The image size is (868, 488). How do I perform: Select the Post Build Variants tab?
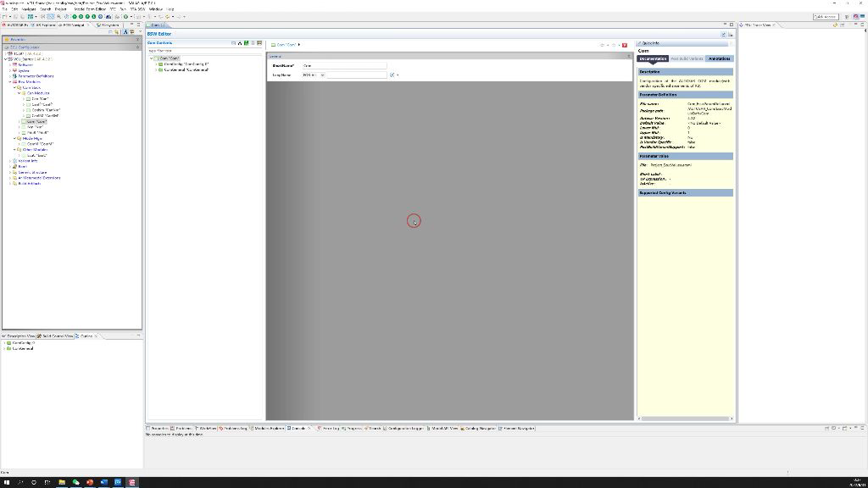[x=687, y=58]
